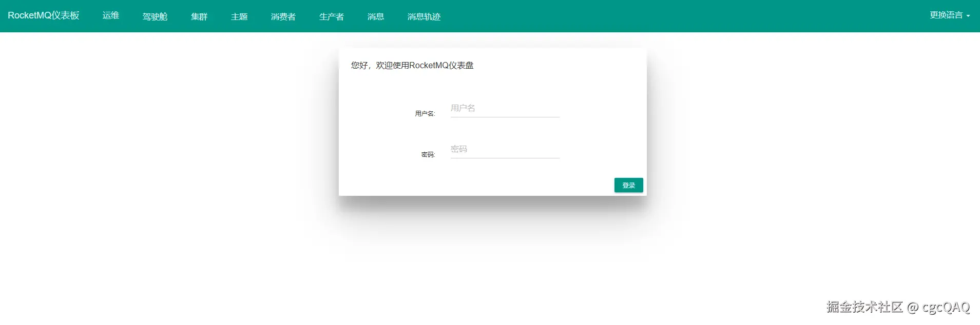Navigate to 消费者 consumer page
Screen dimensions: 980x325
point(283,16)
